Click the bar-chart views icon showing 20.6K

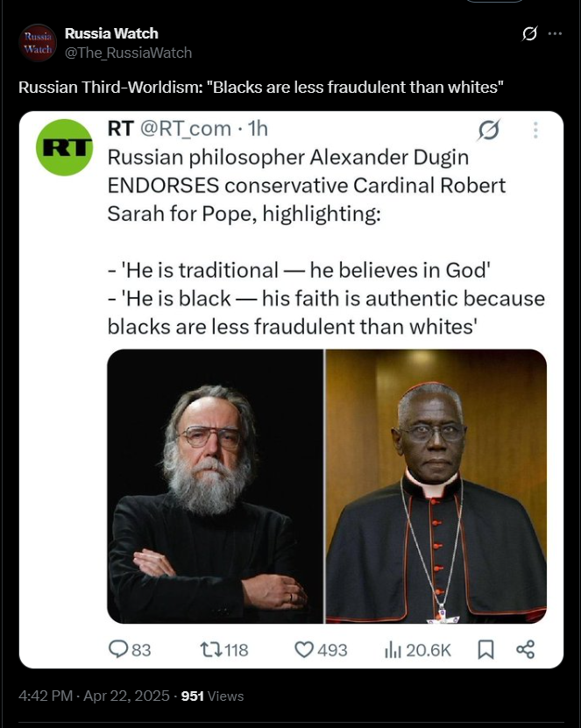pyautogui.click(x=393, y=649)
